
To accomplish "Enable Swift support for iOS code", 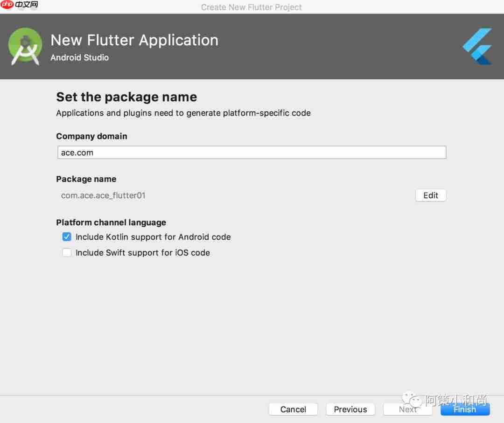I will [67, 252].
